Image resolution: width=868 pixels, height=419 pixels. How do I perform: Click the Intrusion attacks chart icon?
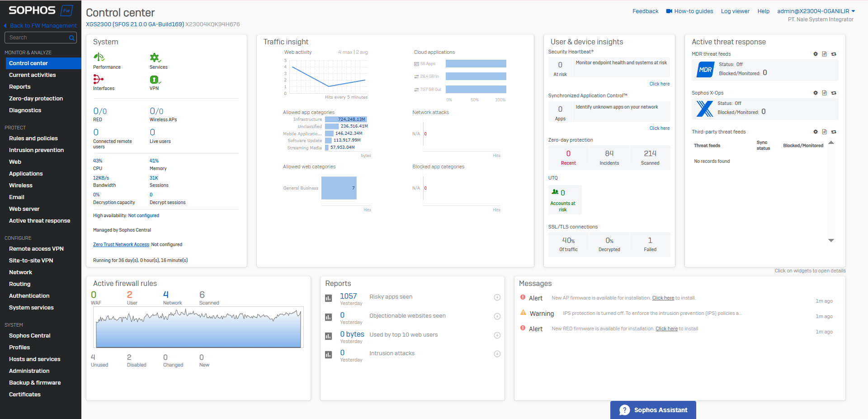tap(329, 355)
